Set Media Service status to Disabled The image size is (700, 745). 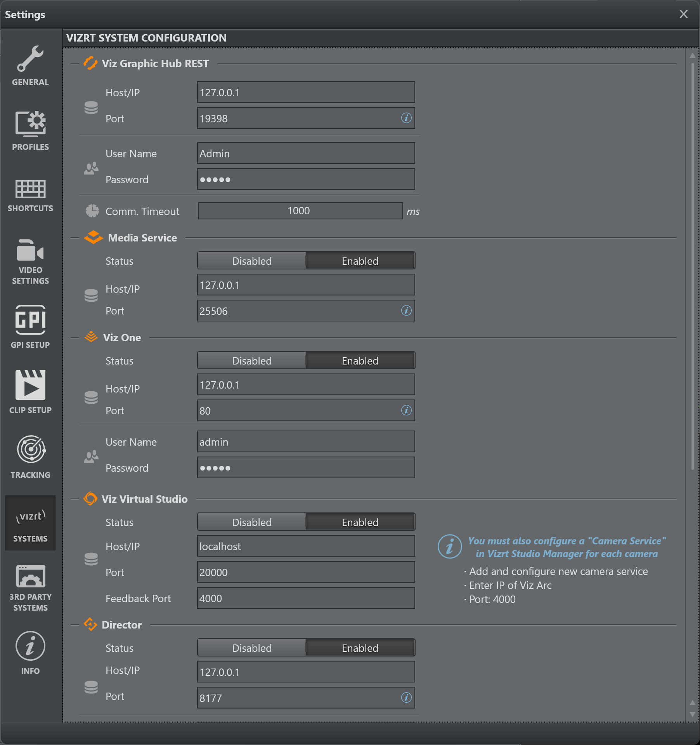tap(252, 261)
